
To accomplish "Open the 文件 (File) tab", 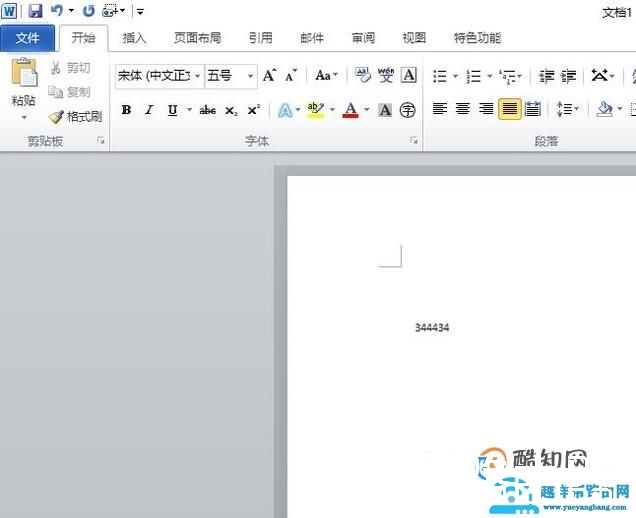I will 28,38.
